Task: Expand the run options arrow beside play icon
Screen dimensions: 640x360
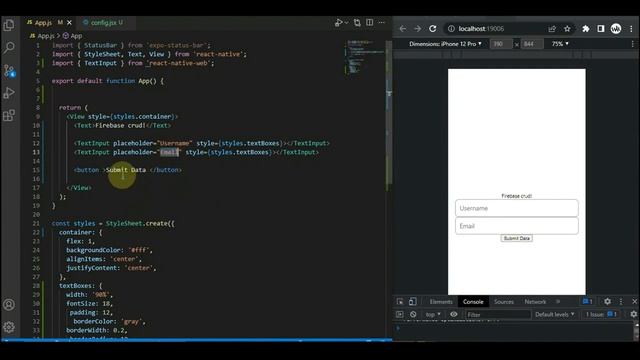Action: [x=347, y=23]
